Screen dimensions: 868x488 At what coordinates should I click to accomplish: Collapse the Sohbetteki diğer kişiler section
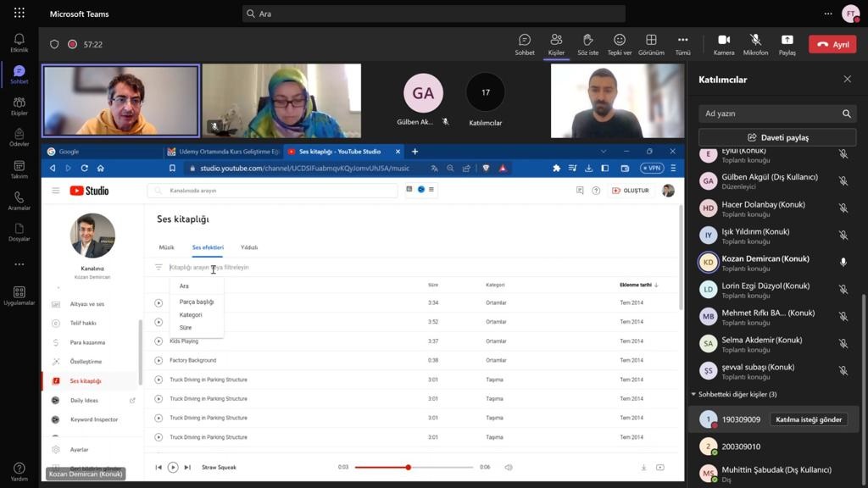[x=693, y=394]
